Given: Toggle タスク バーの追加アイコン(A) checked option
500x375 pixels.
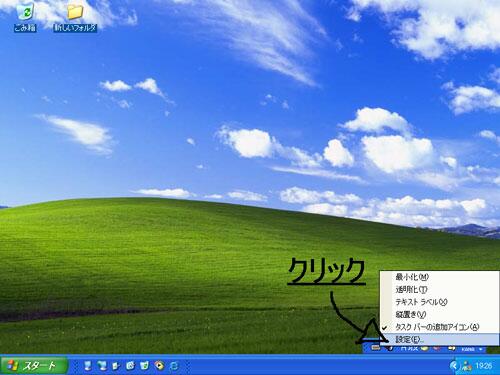Looking at the screenshot, I should coord(437,327).
